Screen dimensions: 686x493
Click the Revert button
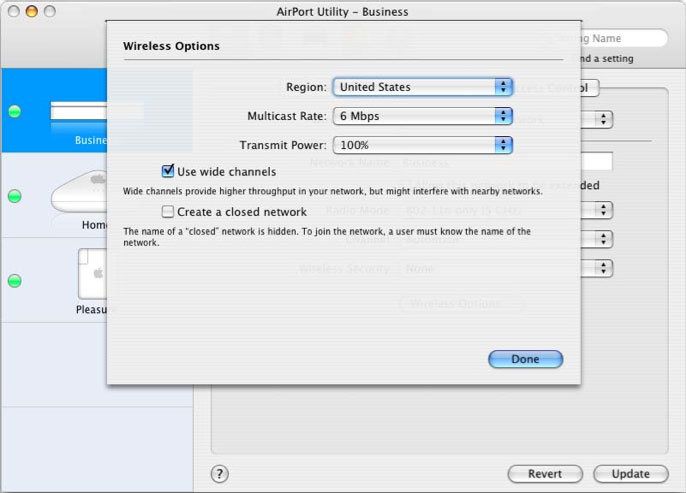pos(545,474)
